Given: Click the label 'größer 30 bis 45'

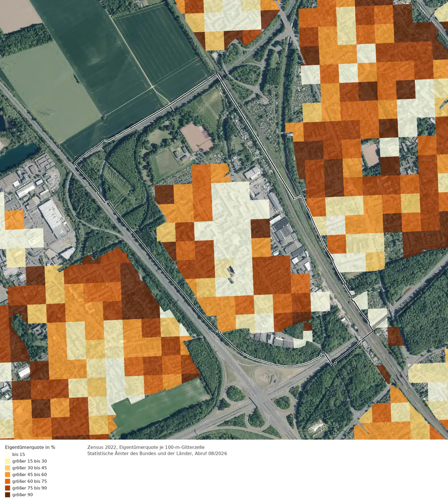Looking at the screenshot, I should pyautogui.click(x=30, y=468).
